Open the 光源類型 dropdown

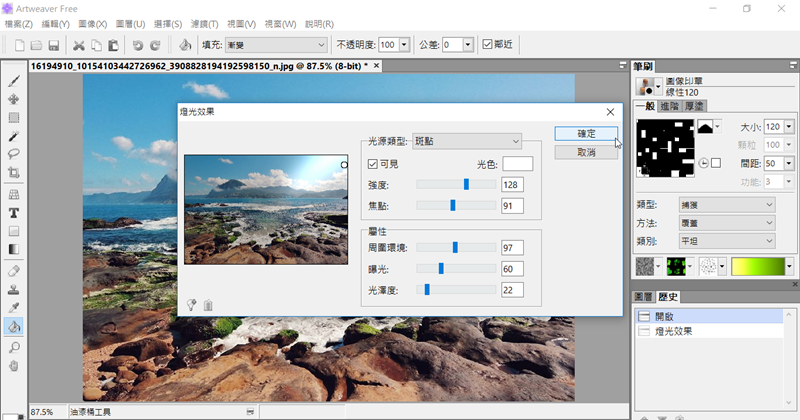pyautogui.click(x=468, y=141)
